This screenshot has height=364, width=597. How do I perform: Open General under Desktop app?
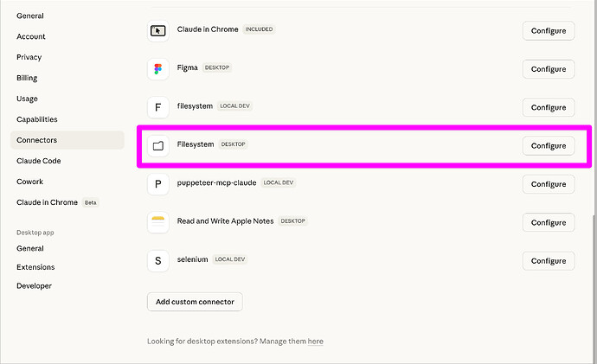[x=30, y=248]
